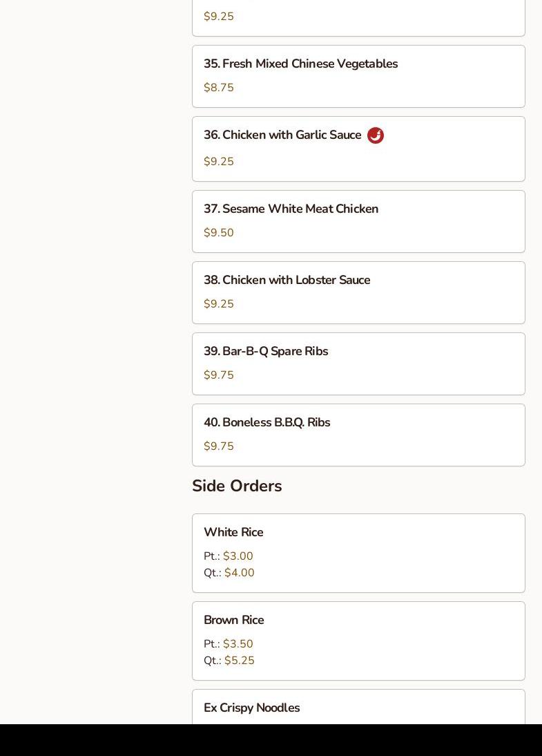This screenshot has width=542, height=756.
Task: Open the White Rice side order
Action: tap(233, 533)
